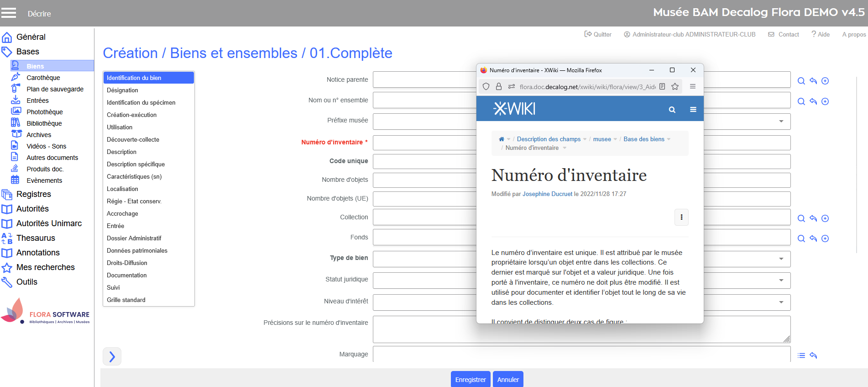Click the XWiki home breadcrumb icon
The width and height of the screenshot is (868, 387).
501,139
